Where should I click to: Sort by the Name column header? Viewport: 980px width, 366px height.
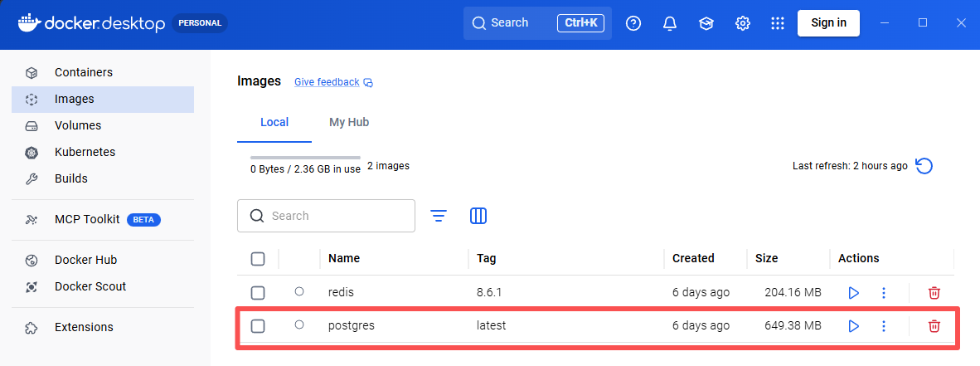click(x=344, y=258)
